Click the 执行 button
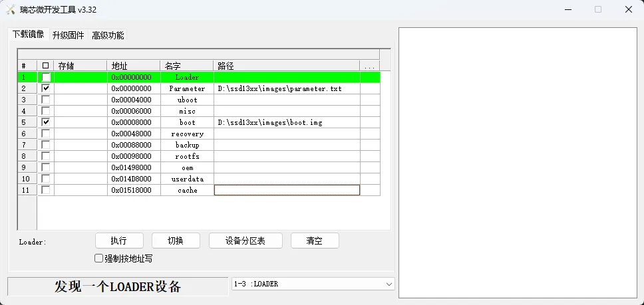The width and height of the screenshot is (644, 305). pyautogui.click(x=119, y=241)
